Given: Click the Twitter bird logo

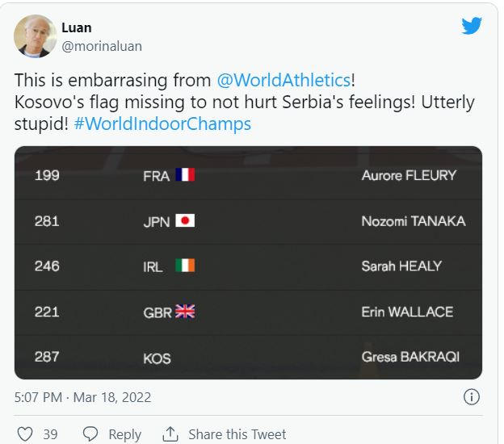Looking at the screenshot, I should click(471, 26).
